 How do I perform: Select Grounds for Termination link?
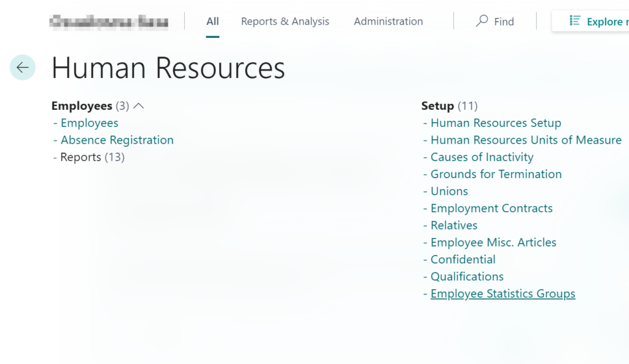click(496, 174)
